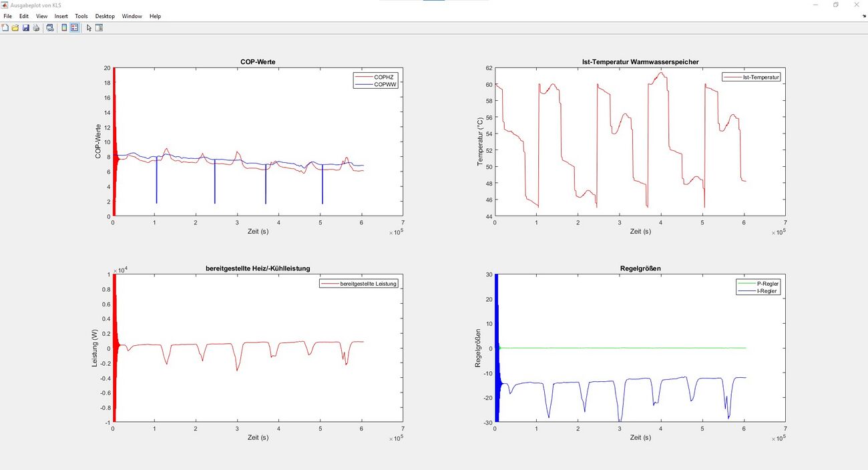Toggle the Insert Colorbar toolbar button
Image resolution: width=868 pixels, height=470 pixels.
[64, 28]
